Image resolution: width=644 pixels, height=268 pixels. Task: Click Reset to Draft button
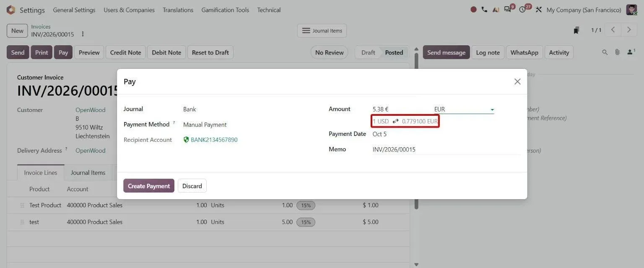(210, 52)
